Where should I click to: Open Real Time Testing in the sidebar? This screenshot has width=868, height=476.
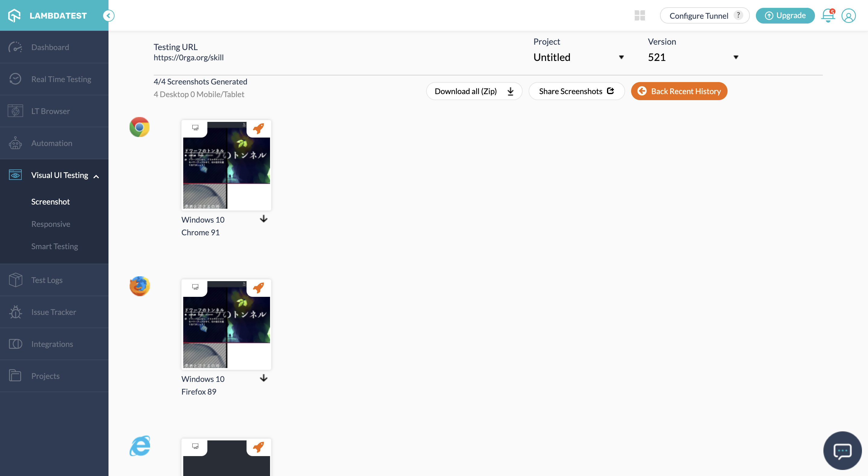pos(54,79)
